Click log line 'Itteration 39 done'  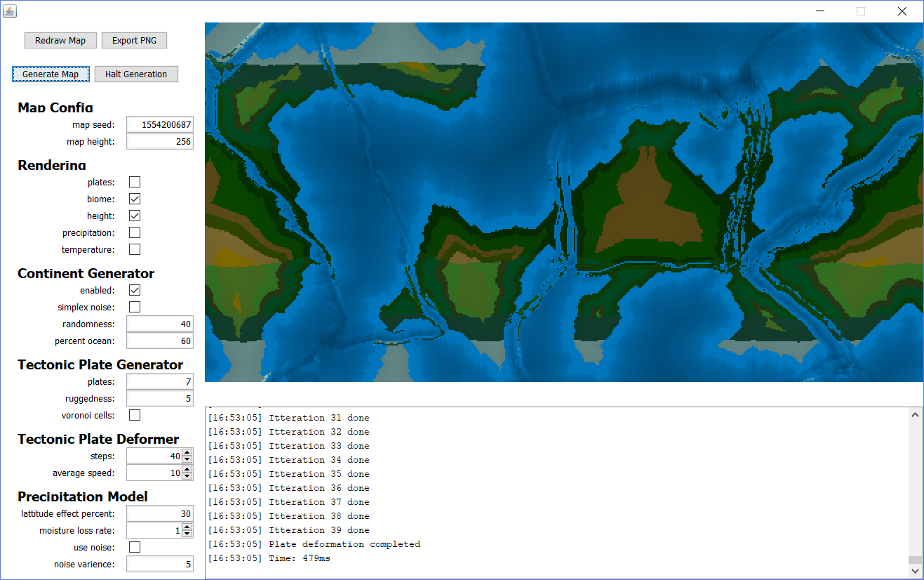click(x=288, y=530)
